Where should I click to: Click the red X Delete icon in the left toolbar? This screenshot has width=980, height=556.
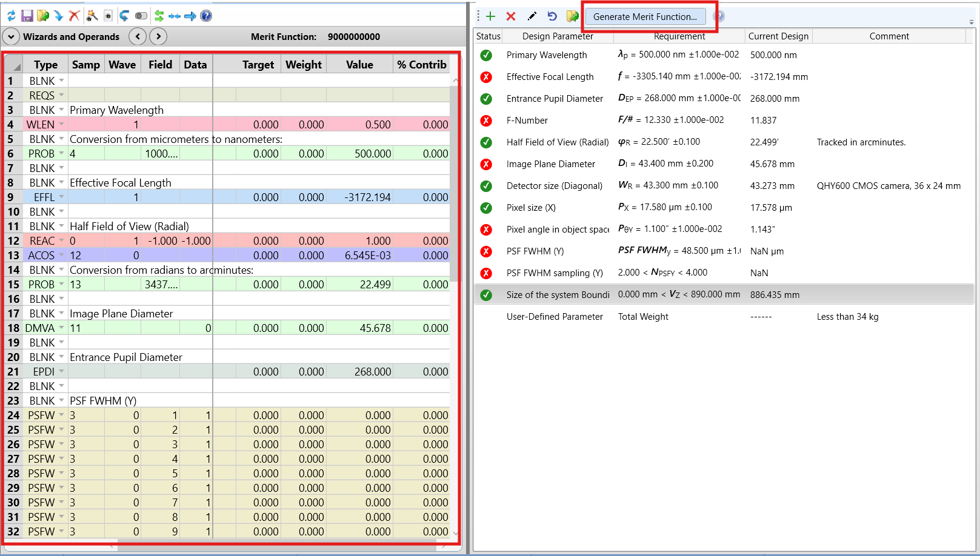point(74,16)
